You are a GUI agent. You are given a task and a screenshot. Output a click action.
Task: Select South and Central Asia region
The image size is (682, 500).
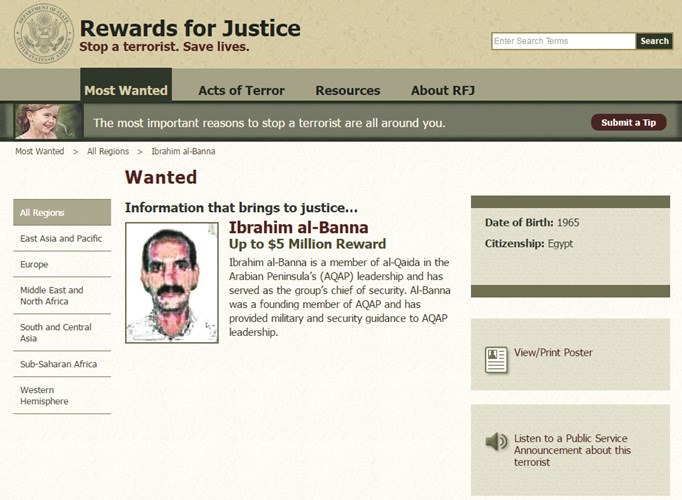[x=62, y=333]
